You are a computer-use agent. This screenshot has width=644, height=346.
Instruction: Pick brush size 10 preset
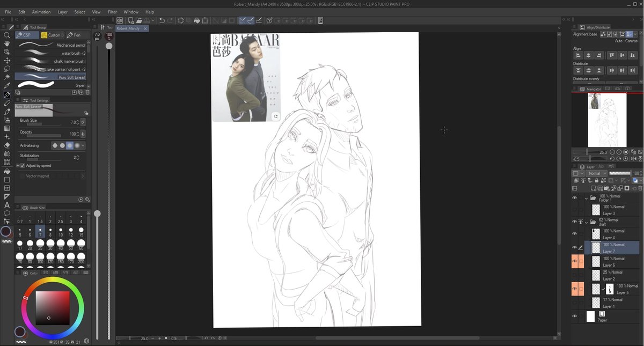[61, 232]
